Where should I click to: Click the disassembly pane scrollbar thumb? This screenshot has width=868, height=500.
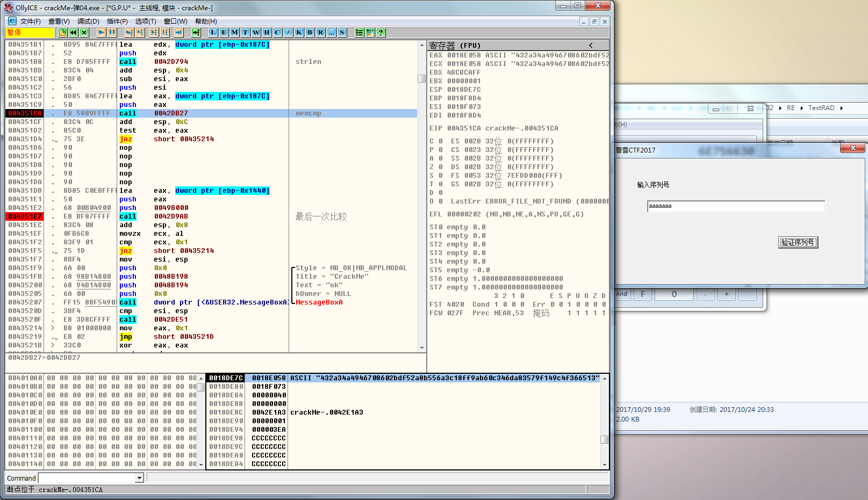[x=422, y=78]
